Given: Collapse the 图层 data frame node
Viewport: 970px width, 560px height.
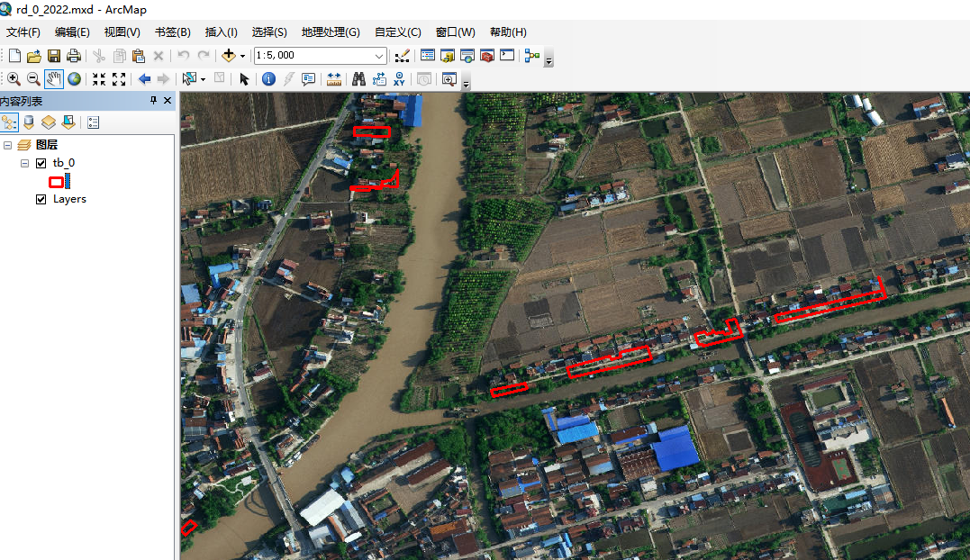Looking at the screenshot, I should pyautogui.click(x=7, y=145).
